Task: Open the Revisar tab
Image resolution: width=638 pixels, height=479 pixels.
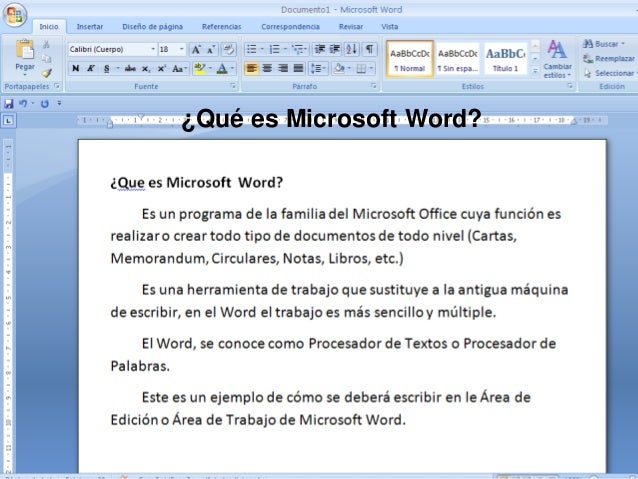Action: (351, 26)
